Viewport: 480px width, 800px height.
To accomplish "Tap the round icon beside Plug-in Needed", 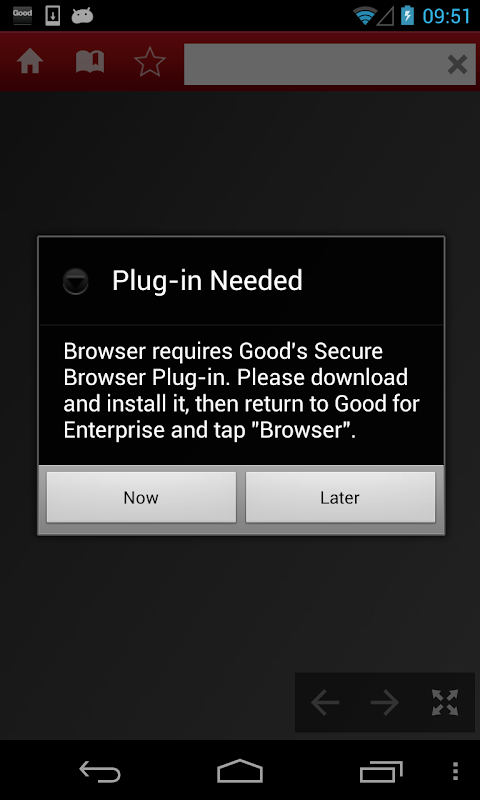I will tap(75, 281).
